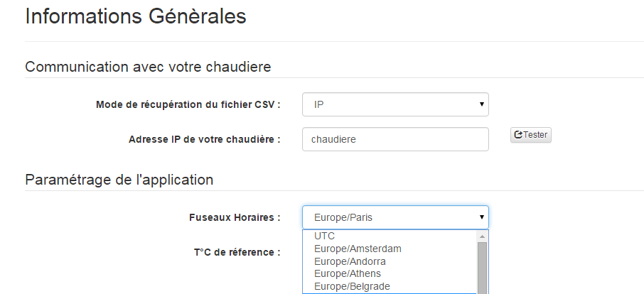The height and width of the screenshot is (294, 644).
Task: Focus the chaudiere IP address field
Action: (x=395, y=139)
